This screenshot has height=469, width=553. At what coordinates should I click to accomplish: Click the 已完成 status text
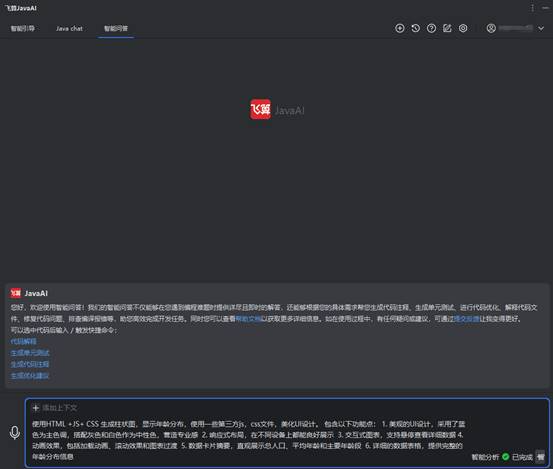(x=522, y=457)
